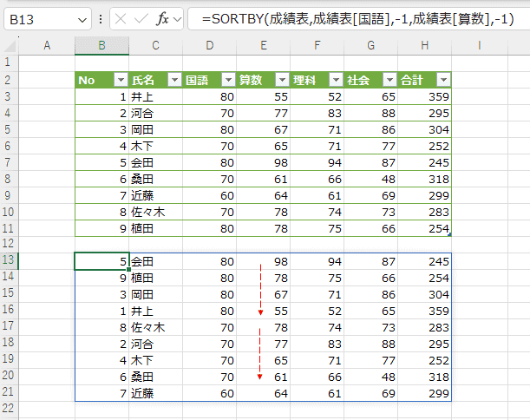The image size is (530, 420).
Task: Open the 社会 column filter dropdown
Action: coord(389,80)
